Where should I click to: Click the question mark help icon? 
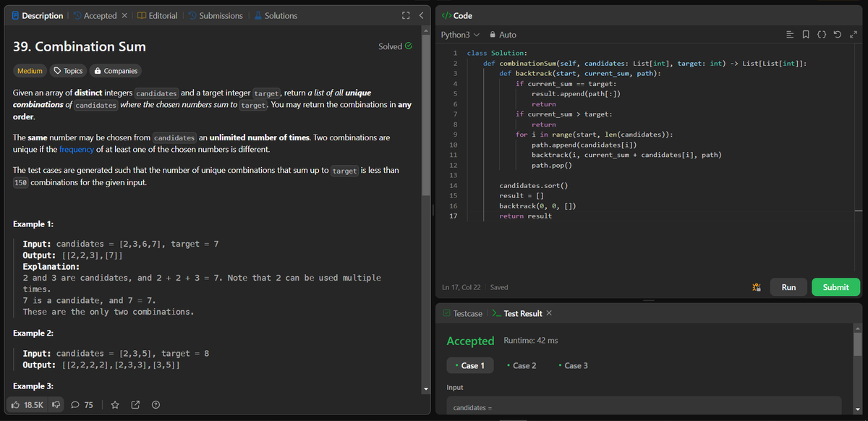[156, 405]
